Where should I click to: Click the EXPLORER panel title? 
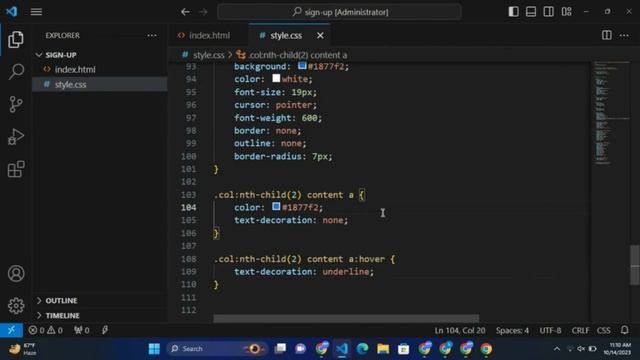click(62, 36)
